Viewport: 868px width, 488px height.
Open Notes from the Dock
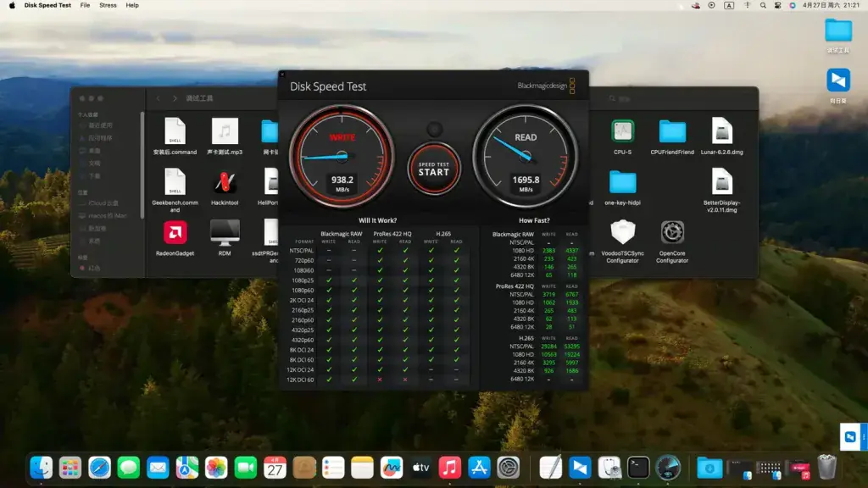362,468
